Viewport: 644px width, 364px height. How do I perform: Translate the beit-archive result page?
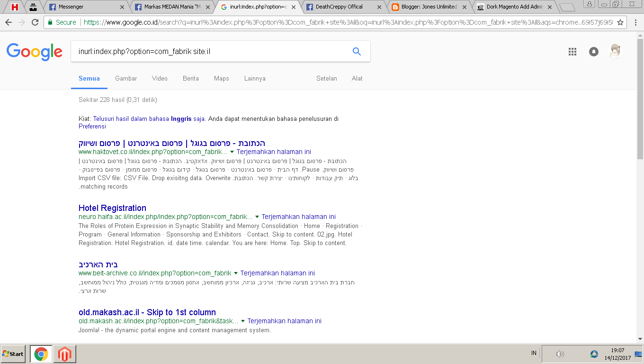point(277,273)
